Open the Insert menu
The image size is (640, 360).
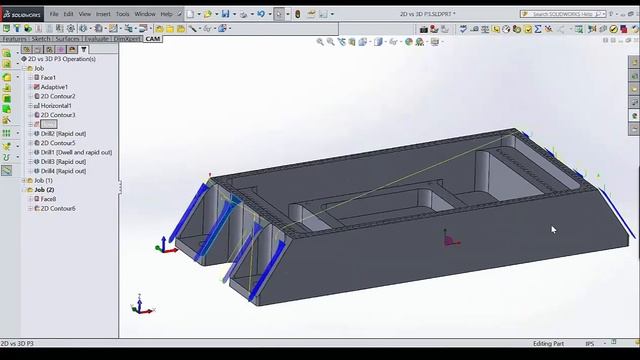(103, 14)
